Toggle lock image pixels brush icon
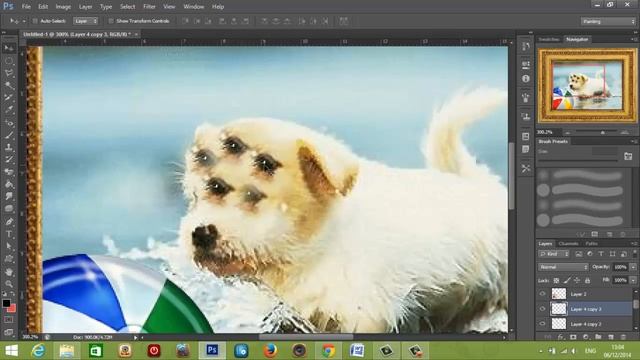Screen dimensions: 640x360 pos(567,280)
